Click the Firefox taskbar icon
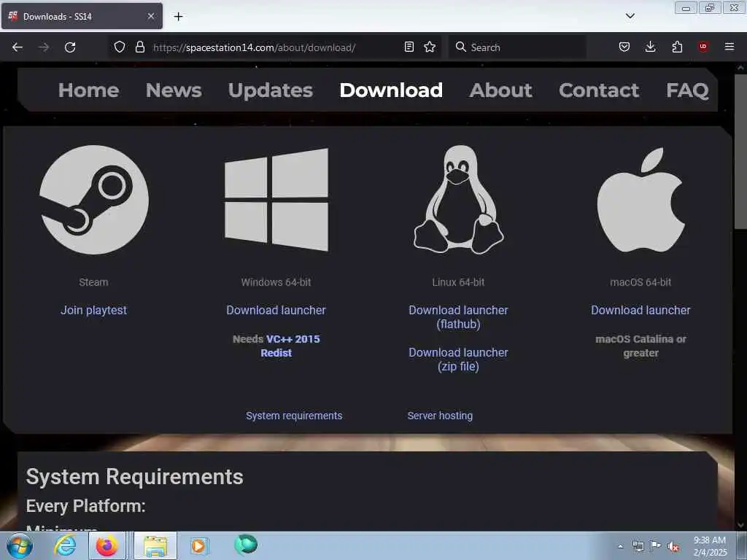The width and height of the screenshot is (747, 560). click(107, 545)
